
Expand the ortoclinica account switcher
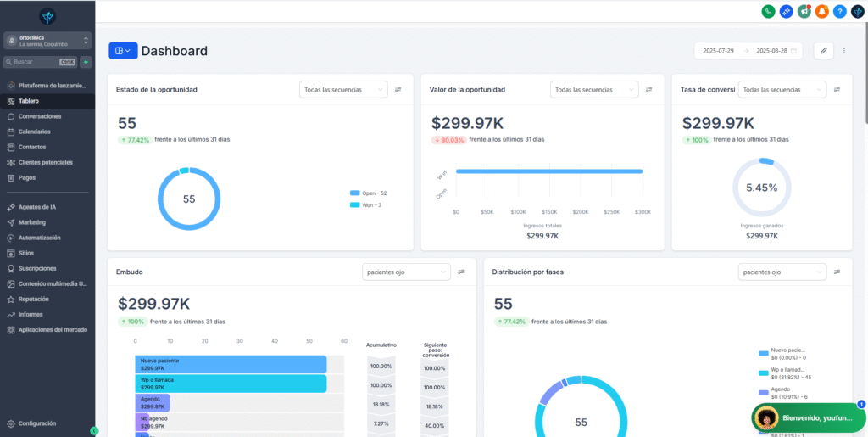coord(47,40)
